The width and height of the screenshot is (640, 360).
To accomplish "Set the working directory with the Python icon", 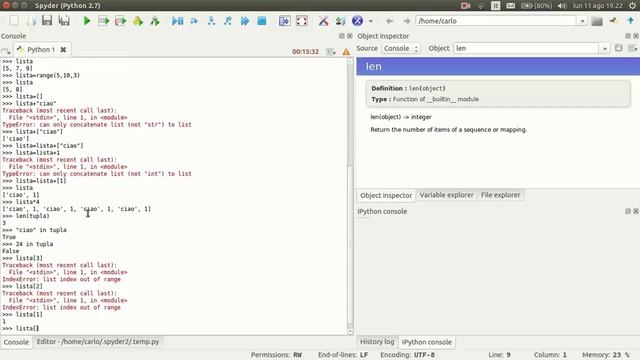I will [x=613, y=21].
